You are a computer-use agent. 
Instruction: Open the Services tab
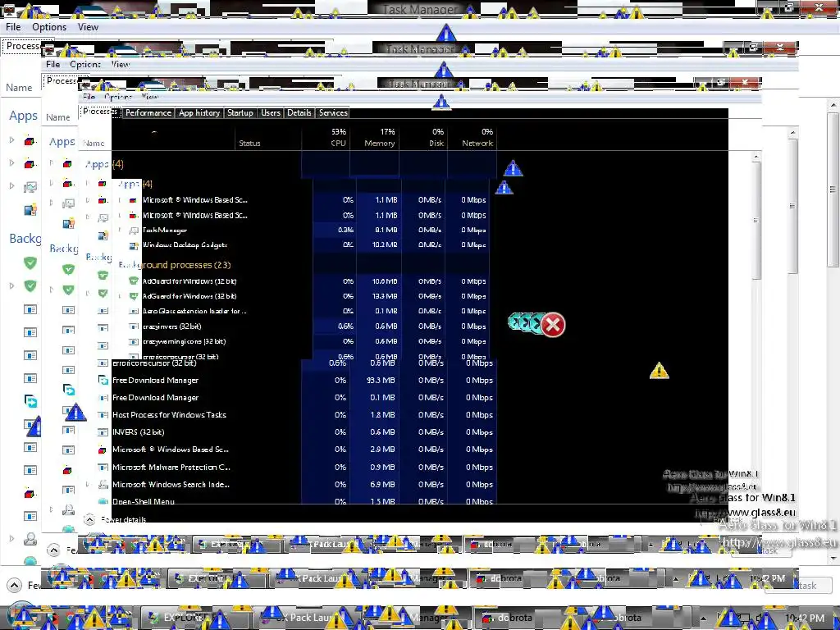333,112
